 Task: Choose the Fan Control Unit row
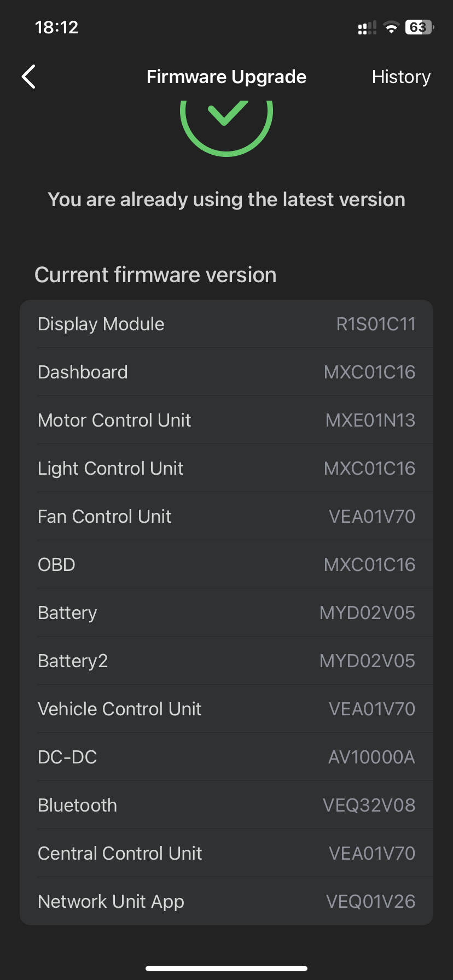tap(226, 516)
